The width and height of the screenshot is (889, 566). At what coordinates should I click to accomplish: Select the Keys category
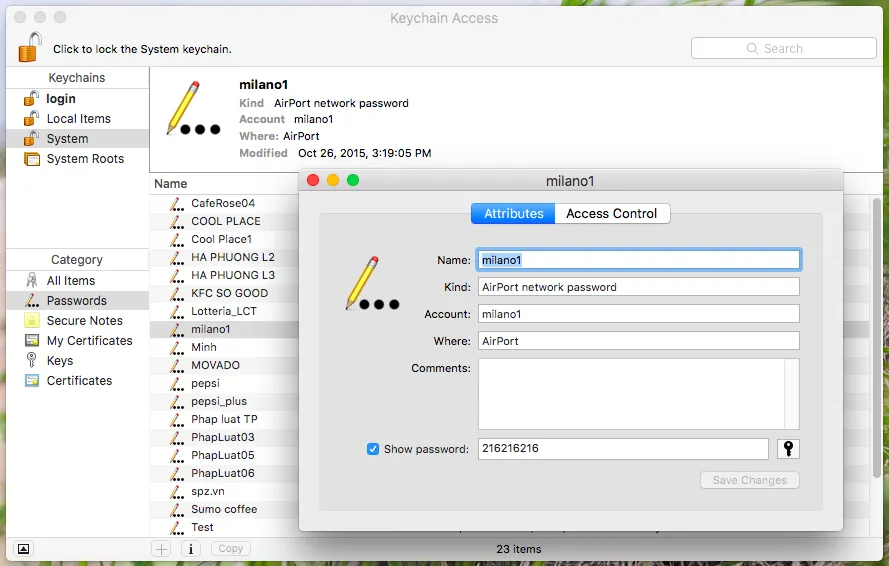click(60, 361)
